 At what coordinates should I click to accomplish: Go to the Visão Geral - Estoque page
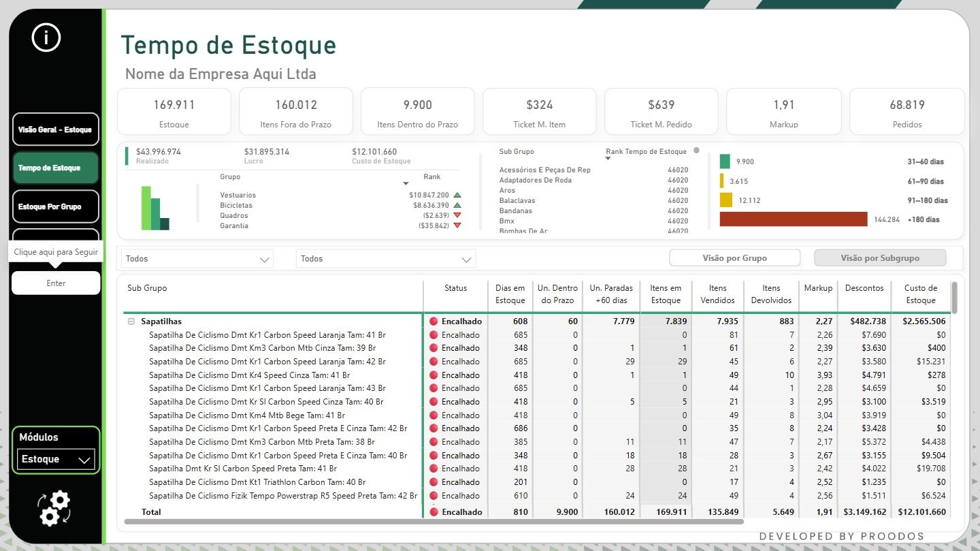pos(55,129)
